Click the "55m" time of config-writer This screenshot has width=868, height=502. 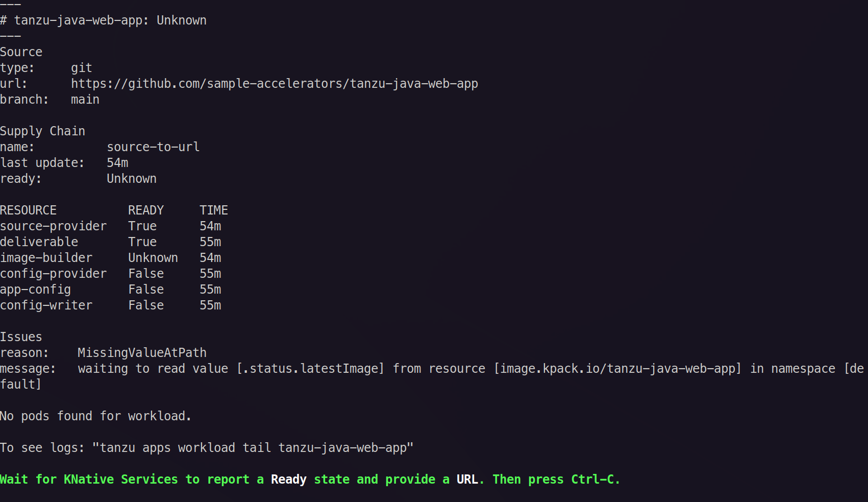211,305
